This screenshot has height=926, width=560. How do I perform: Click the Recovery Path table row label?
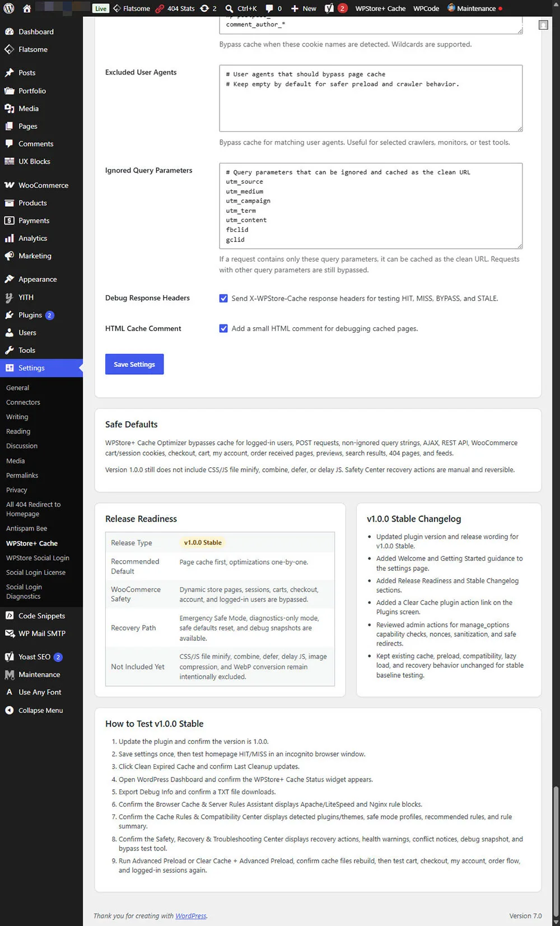[133, 628]
